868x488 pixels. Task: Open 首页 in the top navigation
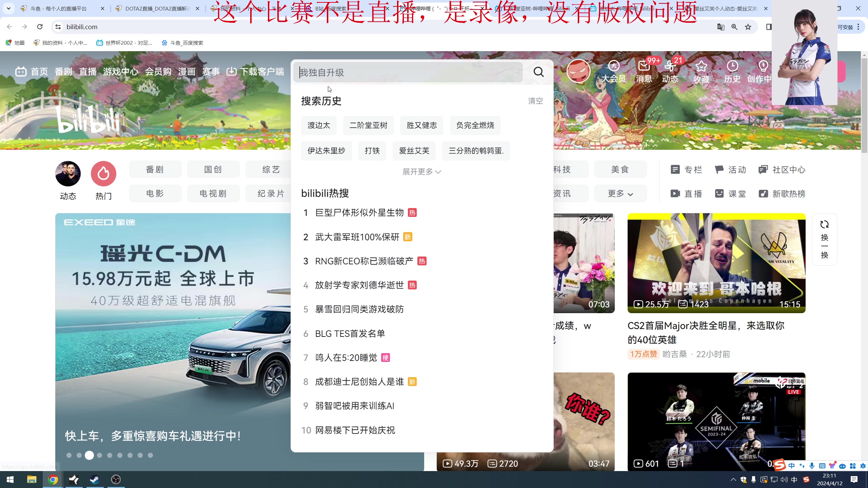tap(39, 72)
